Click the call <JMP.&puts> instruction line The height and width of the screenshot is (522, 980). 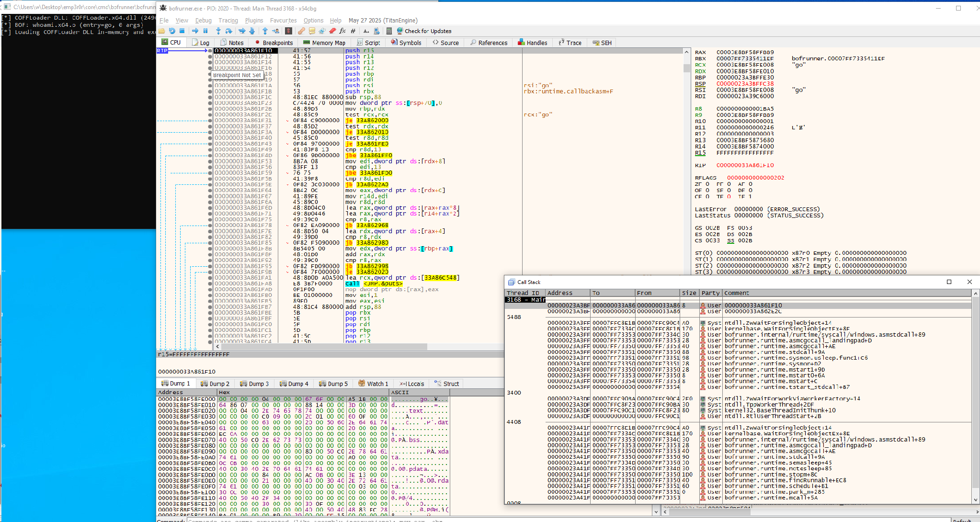click(374, 284)
